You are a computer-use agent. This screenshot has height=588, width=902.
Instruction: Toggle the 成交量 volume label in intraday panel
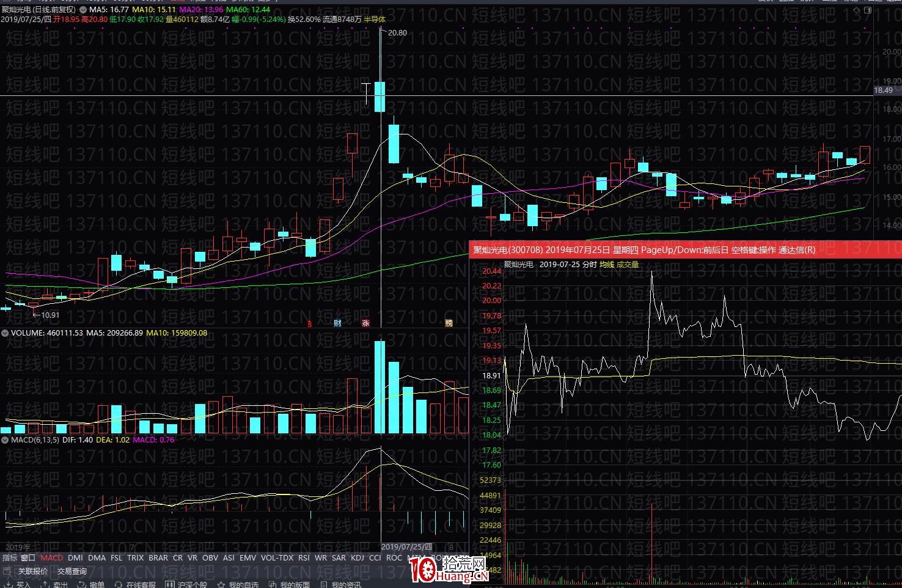pos(628,265)
